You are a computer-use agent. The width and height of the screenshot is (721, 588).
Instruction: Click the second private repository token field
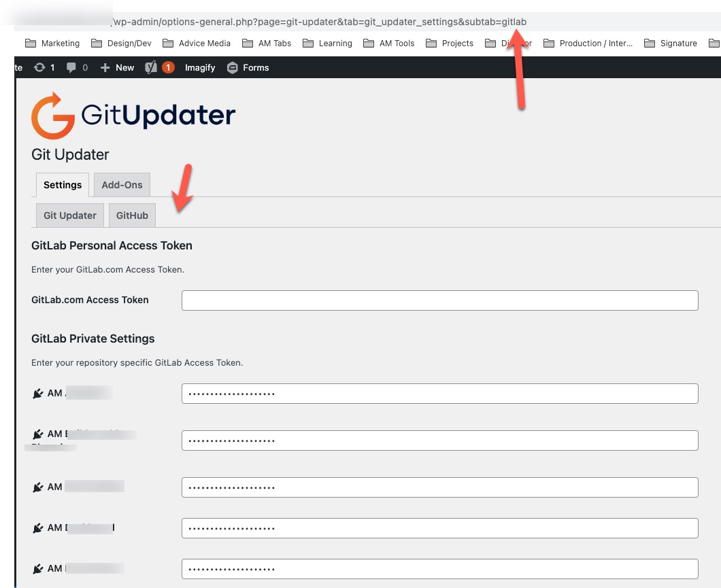439,440
